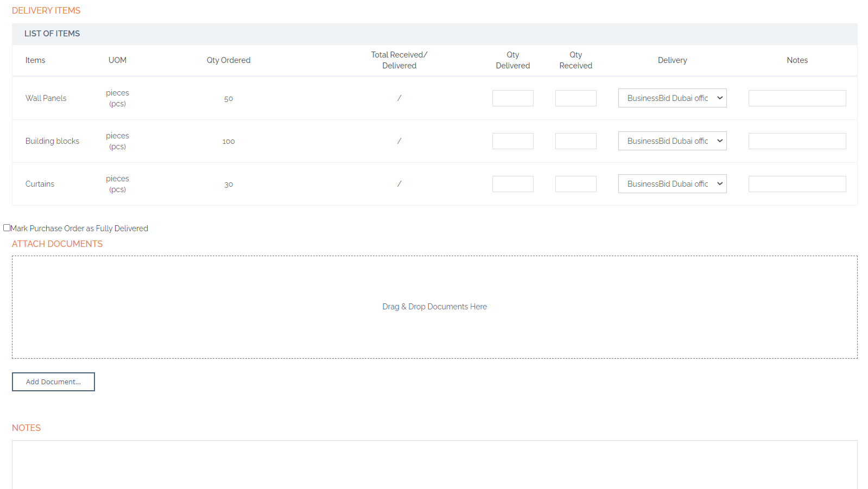Screen dimensions: 868x489
Task: Click the Add Document button
Action: click(x=53, y=382)
